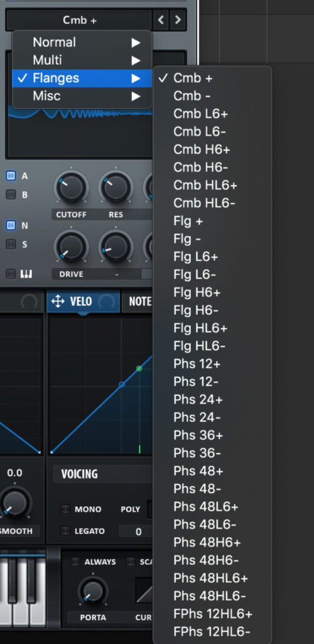Go to previous filter type arrow
The image size is (314, 644).
(x=161, y=19)
